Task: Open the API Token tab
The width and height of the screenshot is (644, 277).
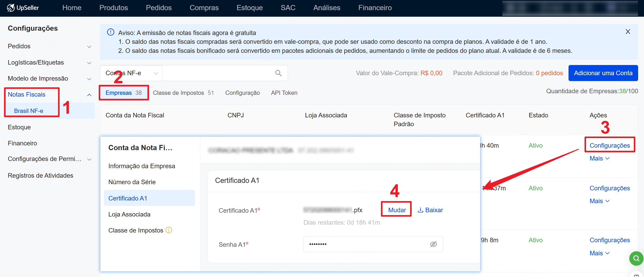Action: pyautogui.click(x=284, y=93)
